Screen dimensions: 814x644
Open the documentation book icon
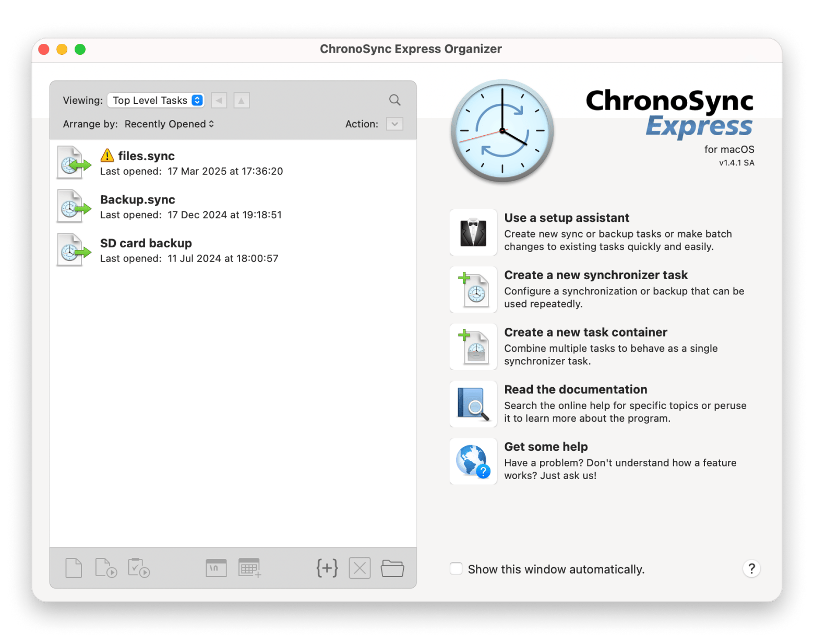pyautogui.click(x=473, y=404)
